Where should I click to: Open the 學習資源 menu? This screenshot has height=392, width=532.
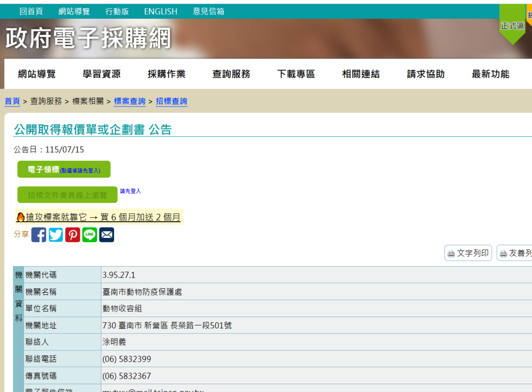101,74
